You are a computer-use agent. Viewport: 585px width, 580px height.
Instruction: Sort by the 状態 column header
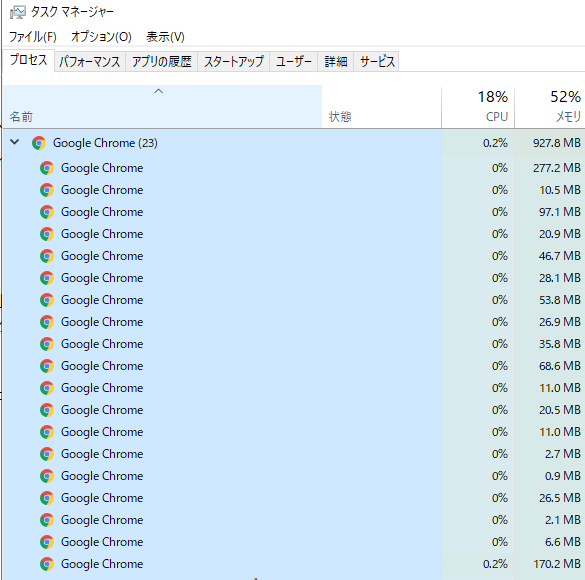(382, 107)
